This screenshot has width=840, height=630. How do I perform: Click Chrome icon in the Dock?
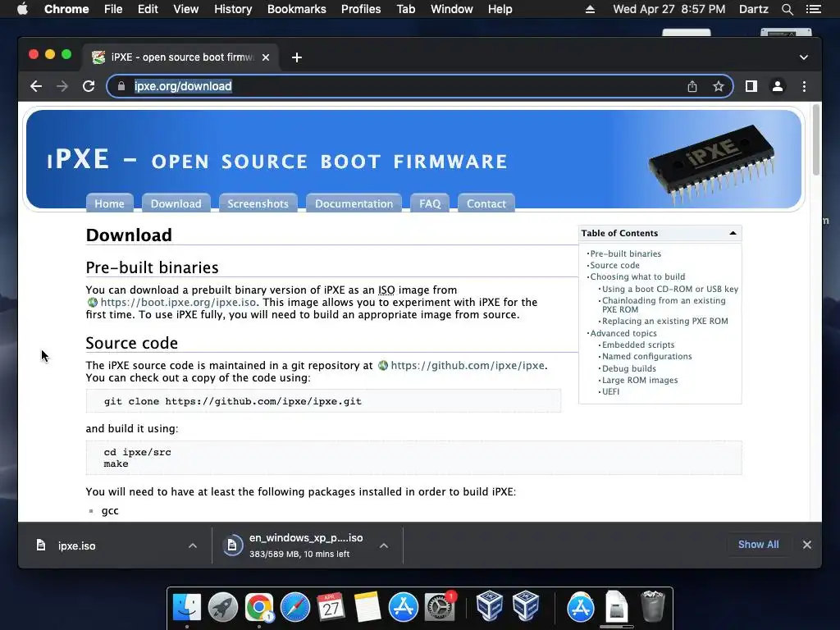pos(259,607)
